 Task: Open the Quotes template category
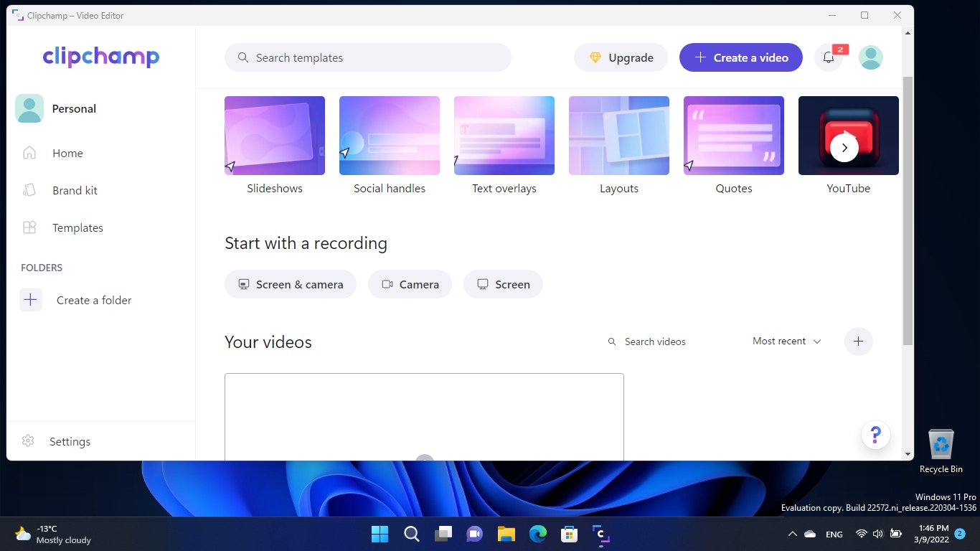pos(734,146)
